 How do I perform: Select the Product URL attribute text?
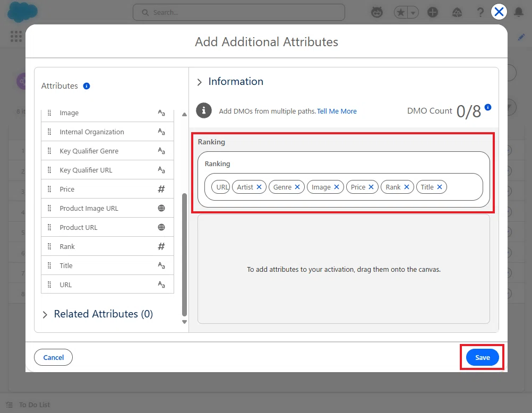tap(79, 227)
